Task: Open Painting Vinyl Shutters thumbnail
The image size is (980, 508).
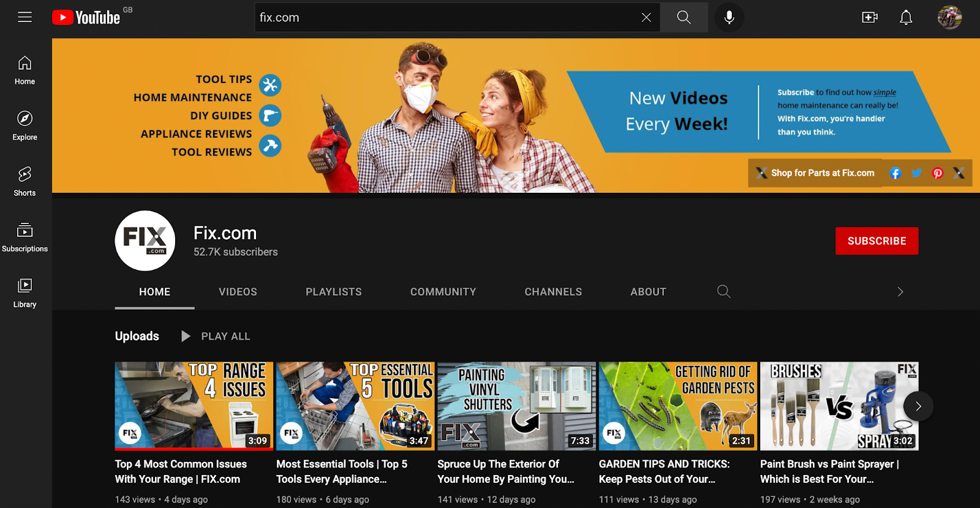Action: coord(516,406)
